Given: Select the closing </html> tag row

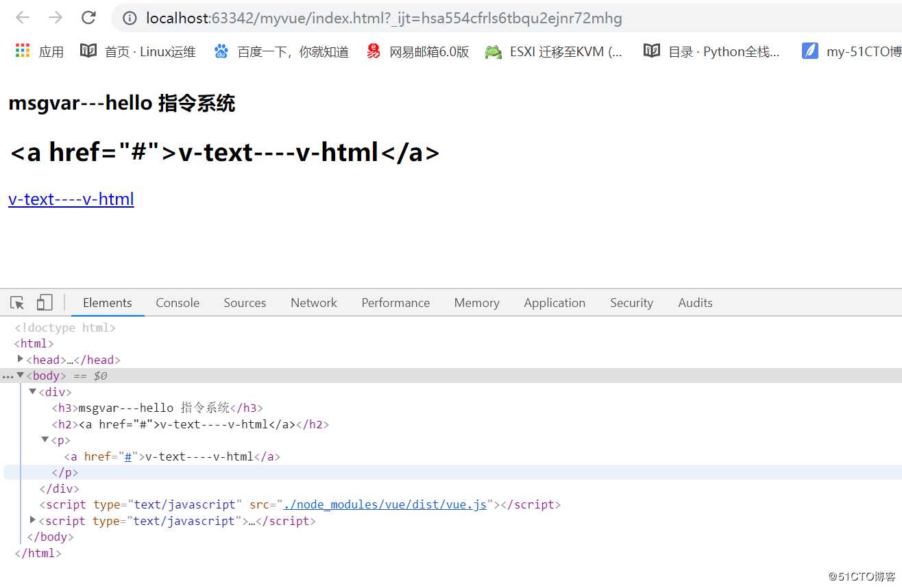Looking at the screenshot, I should [x=38, y=554].
